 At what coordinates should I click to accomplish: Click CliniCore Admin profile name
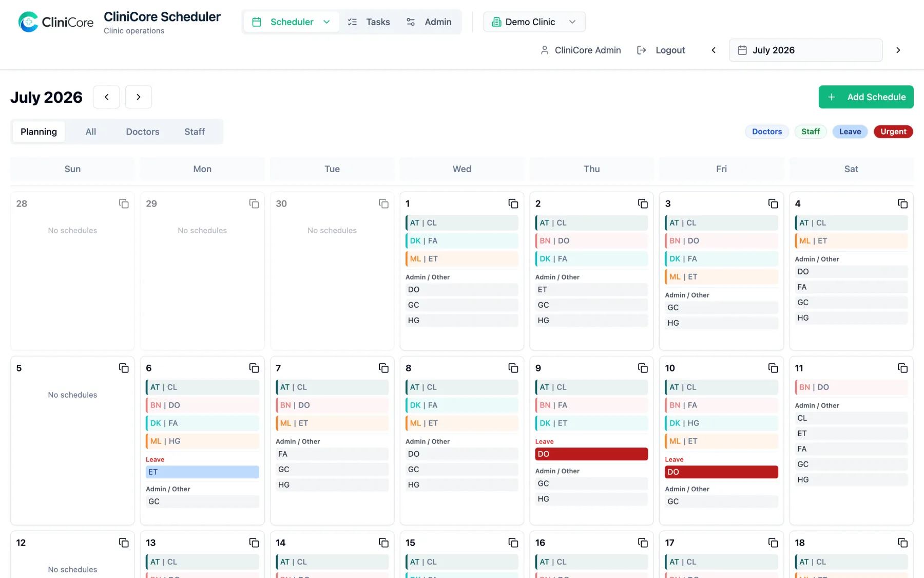pyautogui.click(x=588, y=50)
